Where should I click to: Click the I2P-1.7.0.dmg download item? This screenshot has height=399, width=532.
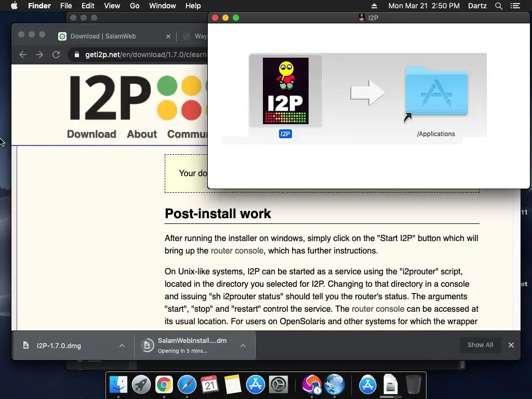tap(73, 345)
